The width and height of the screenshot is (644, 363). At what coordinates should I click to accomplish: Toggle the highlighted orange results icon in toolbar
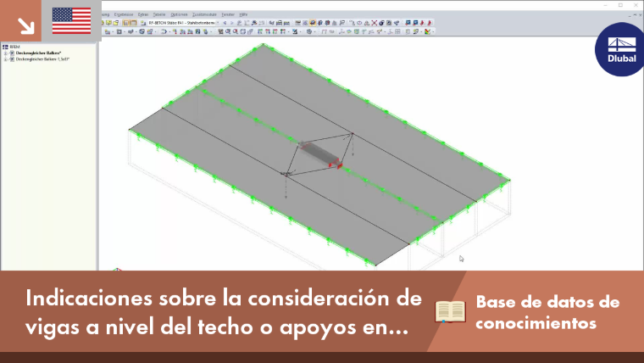tap(313, 23)
